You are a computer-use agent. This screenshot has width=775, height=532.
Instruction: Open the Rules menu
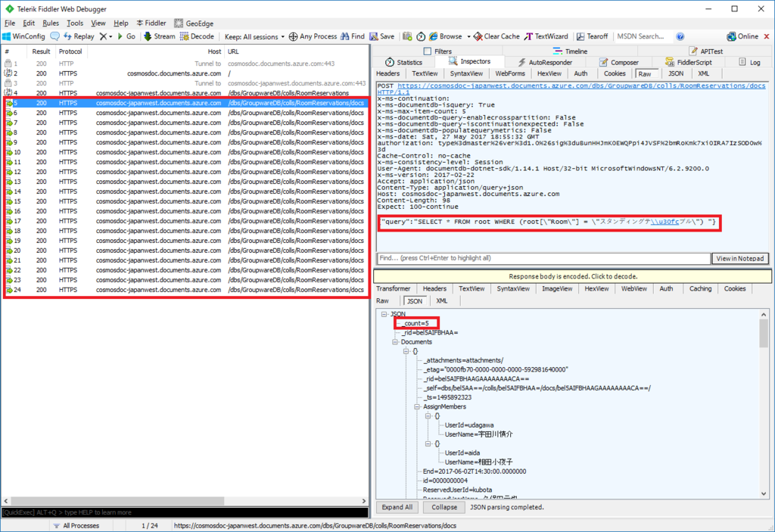(51, 23)
